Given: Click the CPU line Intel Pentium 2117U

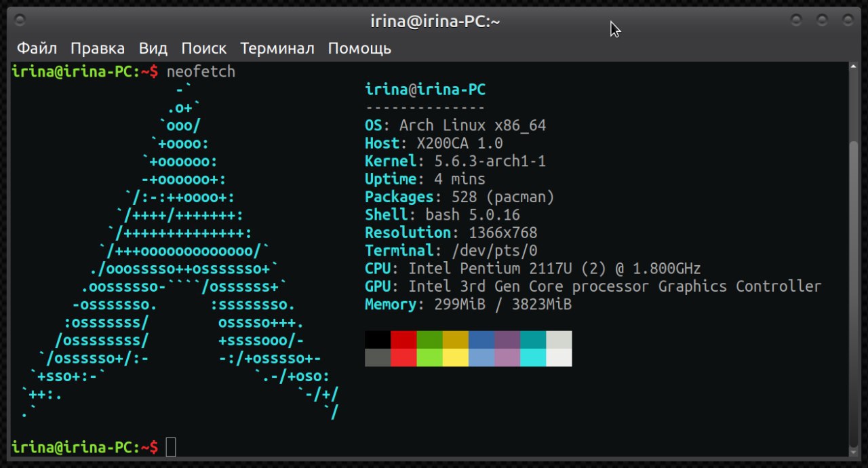Looking at the screenshot, I should 533,269.
